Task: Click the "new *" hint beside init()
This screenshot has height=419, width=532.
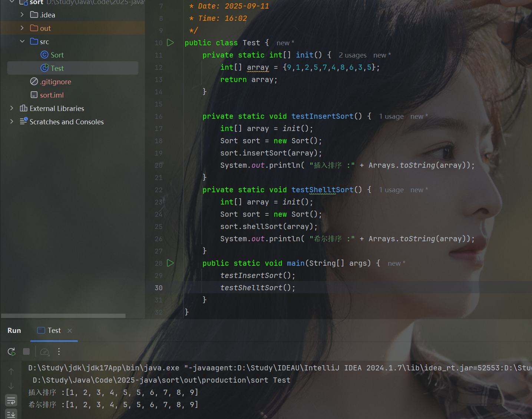Action: (382, 55)
